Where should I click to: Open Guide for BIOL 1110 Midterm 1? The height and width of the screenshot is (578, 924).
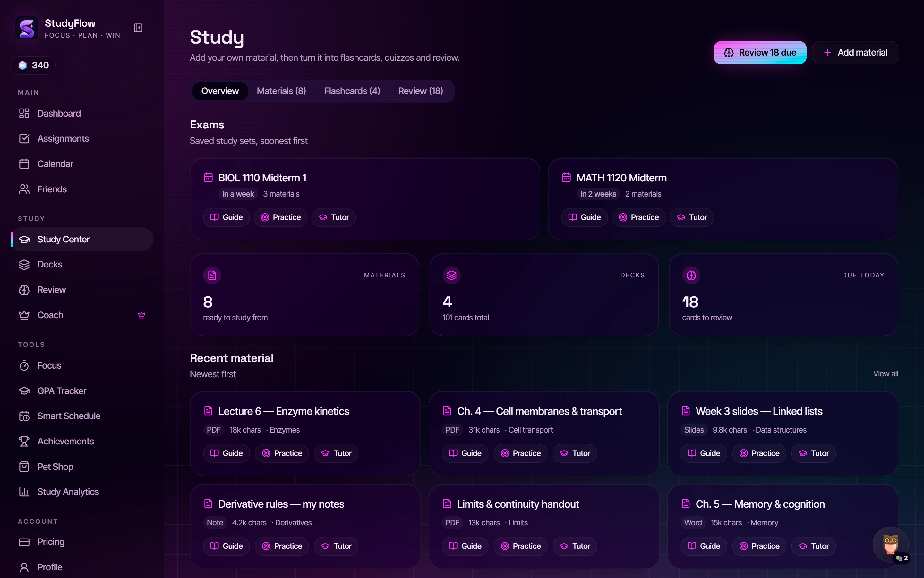point(227,217)
